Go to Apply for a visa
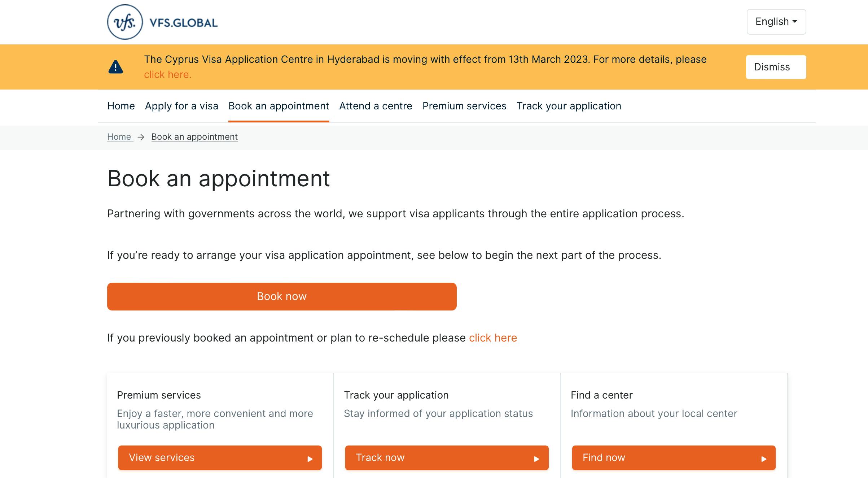The image size is (868, 478). pyautogui.click(x=181, y=106)
